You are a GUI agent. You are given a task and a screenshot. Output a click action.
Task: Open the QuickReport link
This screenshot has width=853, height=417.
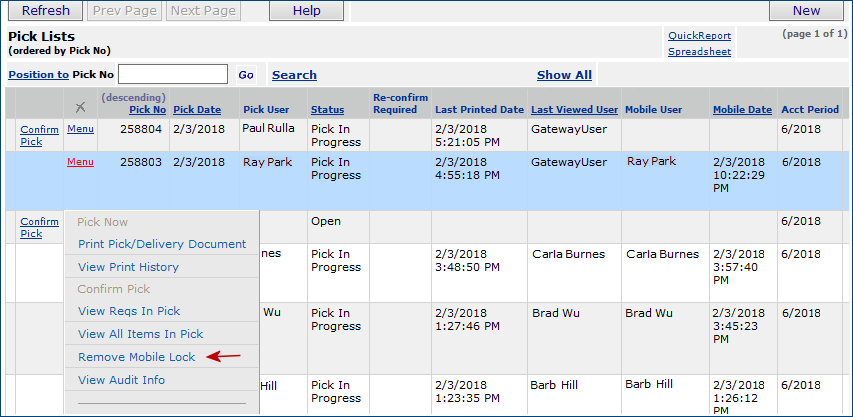click(x=699, y=36)
